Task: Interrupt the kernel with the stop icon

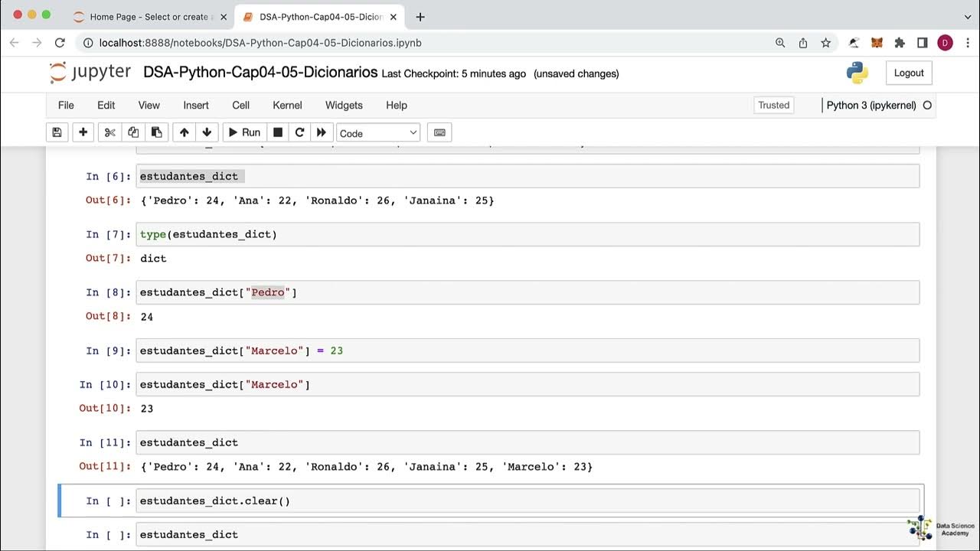Action: tap(278, 132)
